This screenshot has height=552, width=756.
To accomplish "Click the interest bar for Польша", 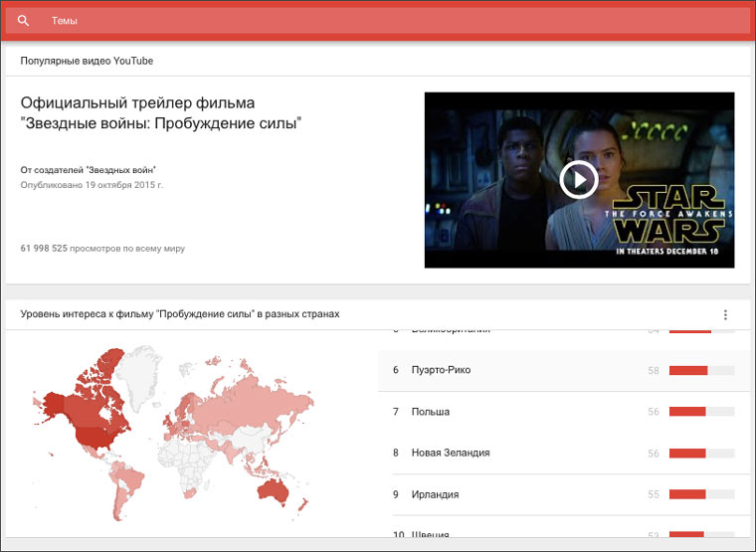I will click(702, 412).
